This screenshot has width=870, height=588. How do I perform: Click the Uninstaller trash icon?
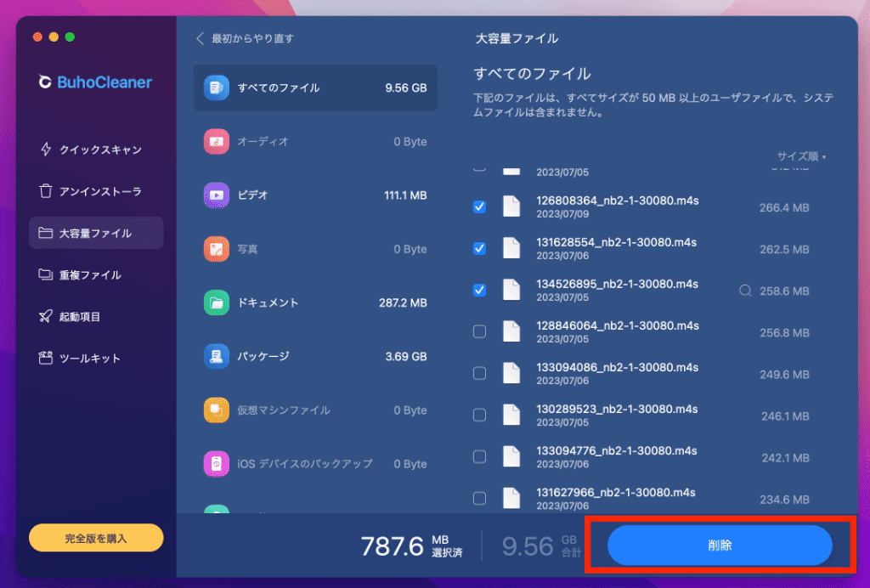point(46,191)
